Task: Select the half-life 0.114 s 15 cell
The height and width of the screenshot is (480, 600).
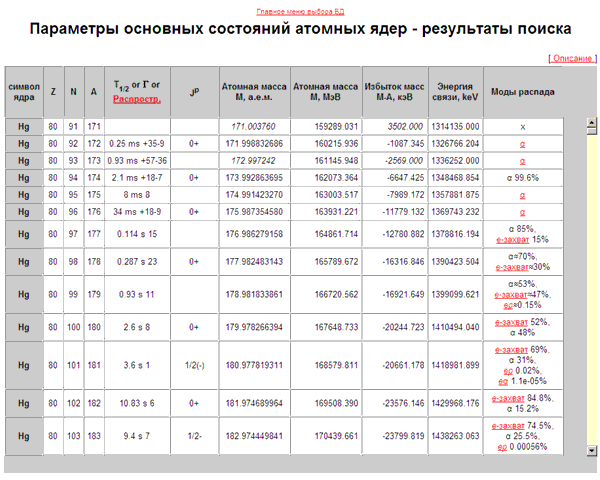Action: pyautogui.click(x=137, y=234)
